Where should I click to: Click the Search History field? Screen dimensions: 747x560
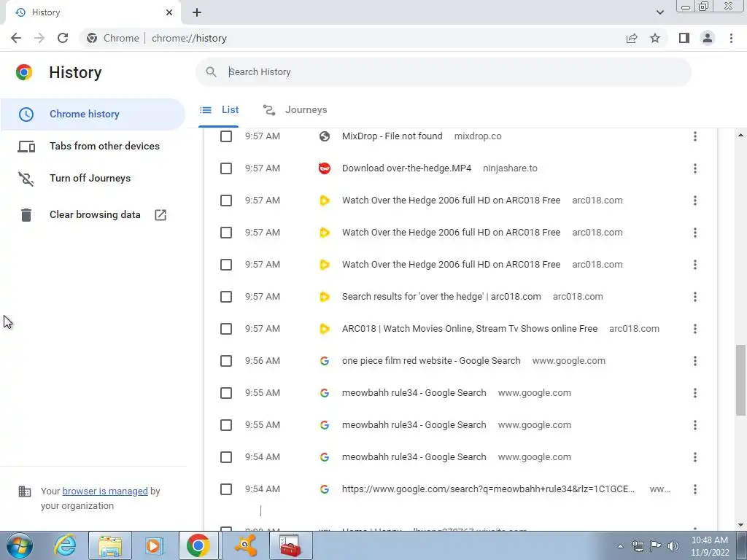[x=444, y=72]
